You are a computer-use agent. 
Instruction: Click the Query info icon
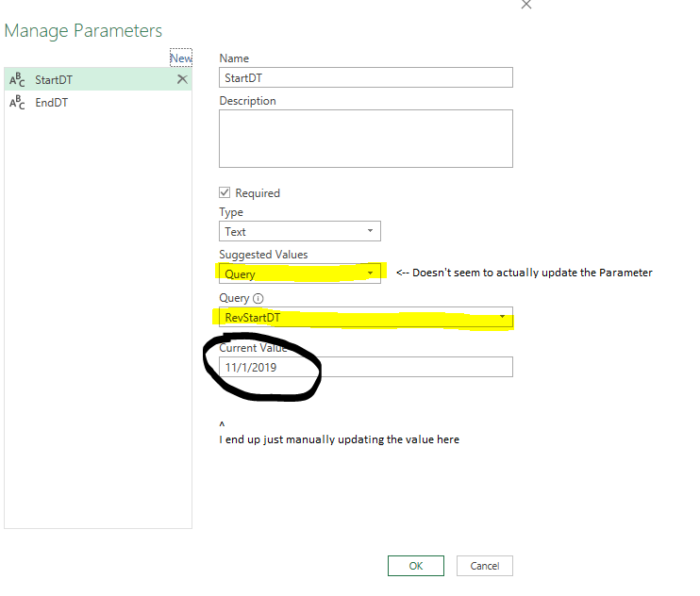(x=258, y=298)
